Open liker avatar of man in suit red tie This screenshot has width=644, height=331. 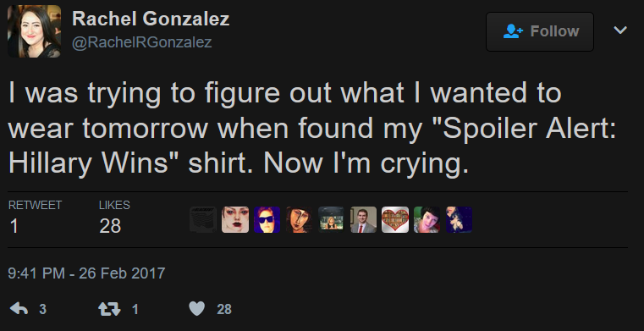pos(363,220)
